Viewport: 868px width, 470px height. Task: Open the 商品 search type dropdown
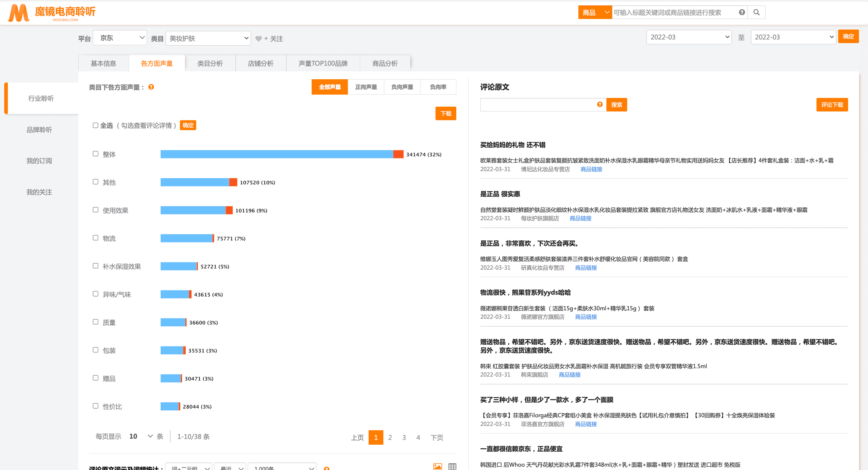tap(595, 12)
